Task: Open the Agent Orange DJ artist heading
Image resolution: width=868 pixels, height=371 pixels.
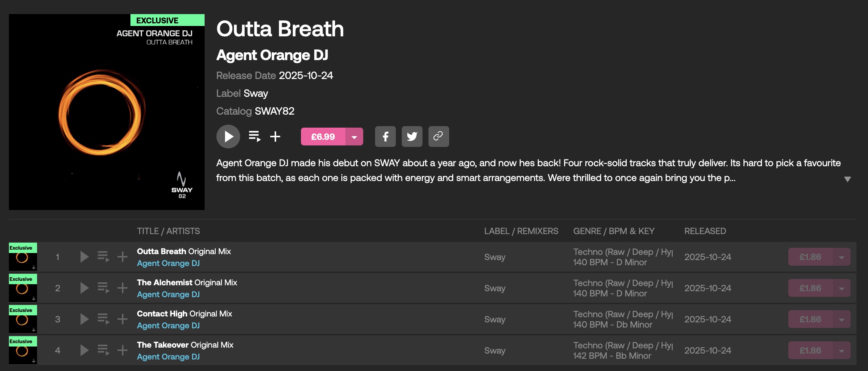Action: point(272,55)
